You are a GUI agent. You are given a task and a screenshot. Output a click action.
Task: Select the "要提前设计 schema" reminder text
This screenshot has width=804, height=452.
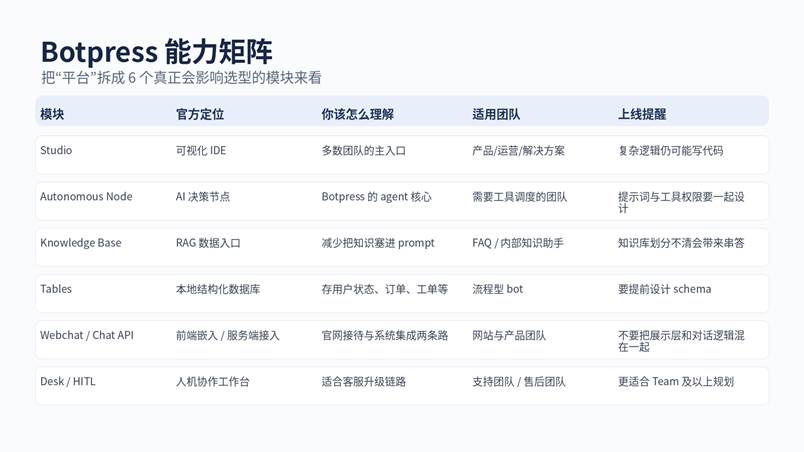coord(664,289)
